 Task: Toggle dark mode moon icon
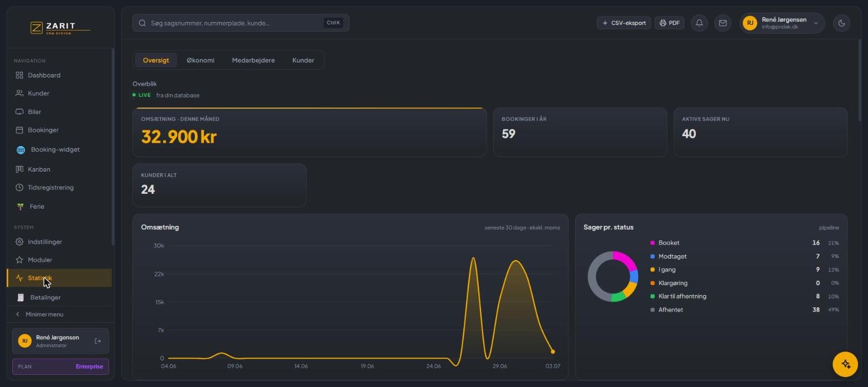pyautogui.click(x=841, y=23)
